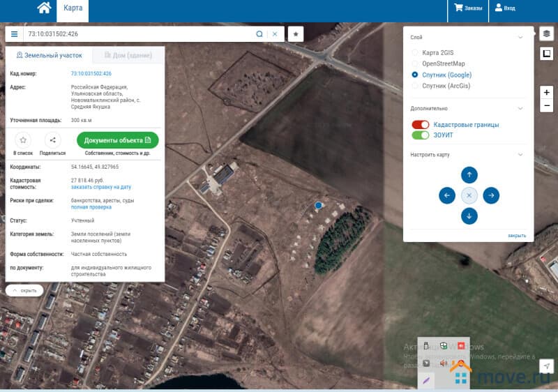Clear the search field with X icon
Image resolution: width=558 pixels, height=392 pixels.
pos(275,33)
